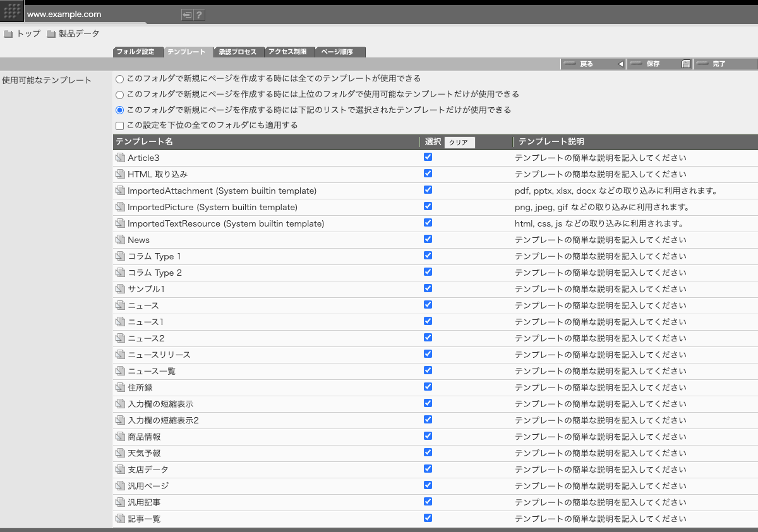This screenshot has height=532, width=758.
Task: Choose radio for parent folder templates only
Action: click(x=119, y=95)
